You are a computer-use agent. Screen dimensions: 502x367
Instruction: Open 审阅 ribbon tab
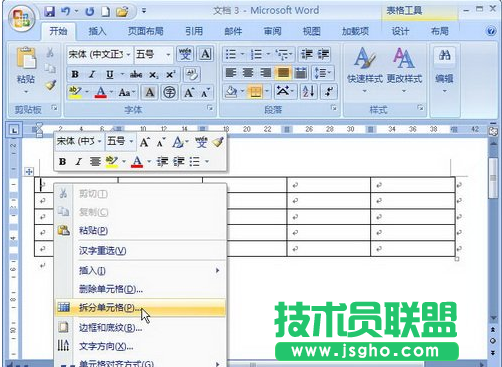[x=273, y=31]
